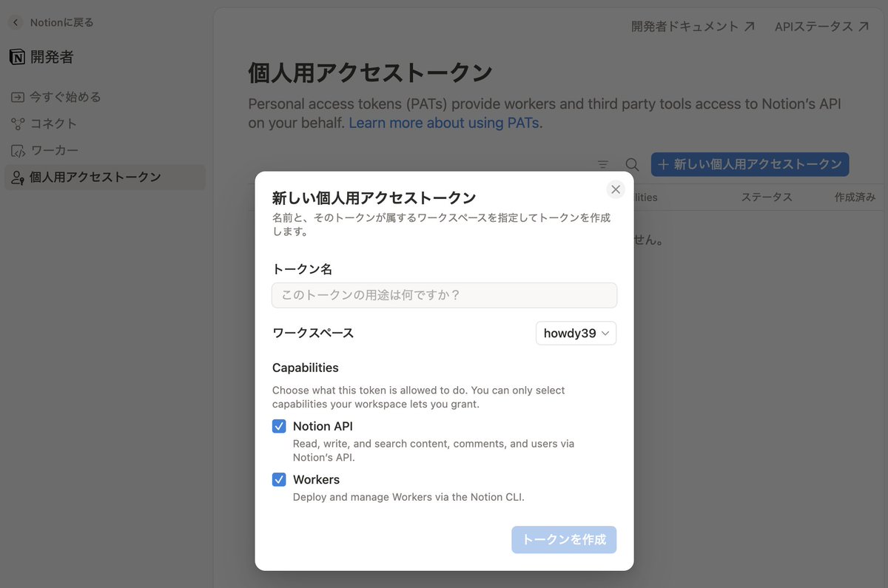The width and height of the screenshot is (888, 588).
Task: Click the external arrow beside 開発者ドキュメント
Action: pyautogui.click(x=750, y=27)
